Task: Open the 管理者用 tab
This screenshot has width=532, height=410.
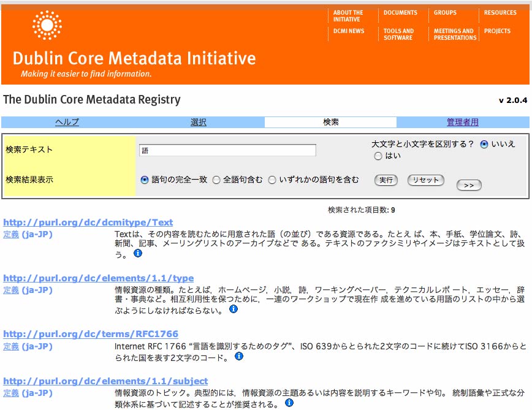Action: (462, 123)
